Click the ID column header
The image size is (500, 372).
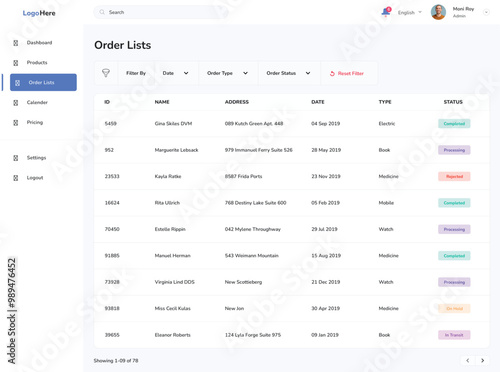[x=107, y=102]
